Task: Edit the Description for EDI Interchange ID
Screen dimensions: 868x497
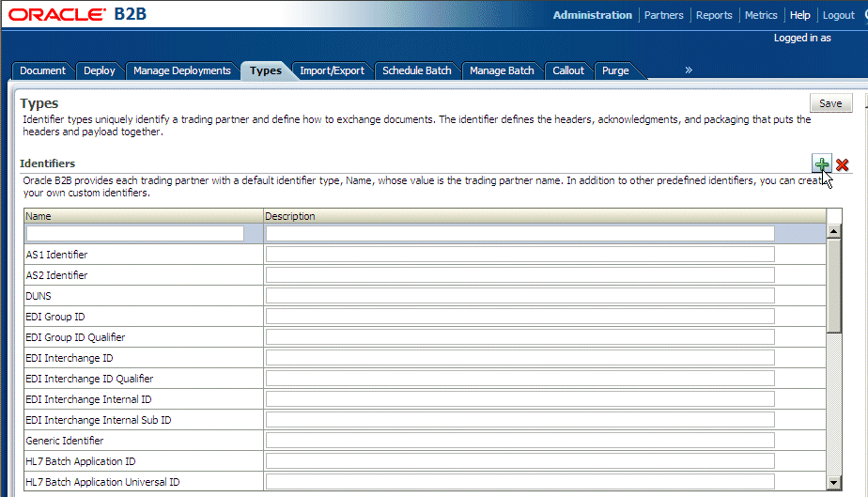Action: coord(519,358)
